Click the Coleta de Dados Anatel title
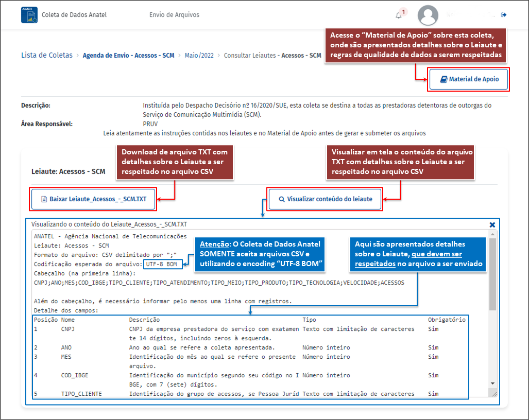The width and height of the screenshot is (529, 420). click(74, 15)
